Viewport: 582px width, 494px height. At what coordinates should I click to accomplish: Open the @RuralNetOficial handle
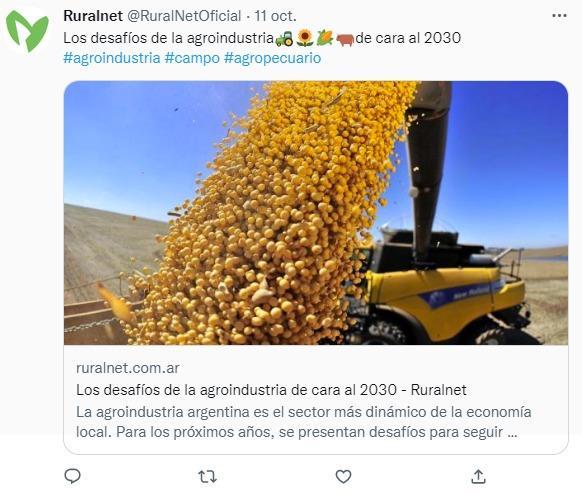pos(184,16)
